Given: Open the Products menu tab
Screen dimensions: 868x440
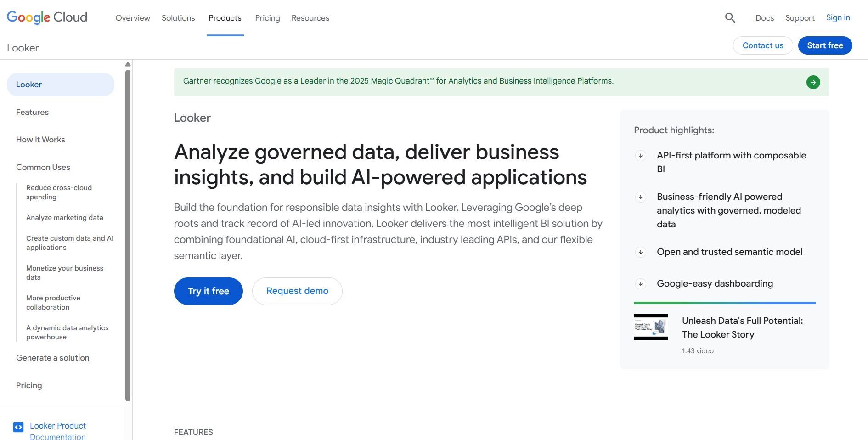Looking at the screenshot, I should [225, 18].
